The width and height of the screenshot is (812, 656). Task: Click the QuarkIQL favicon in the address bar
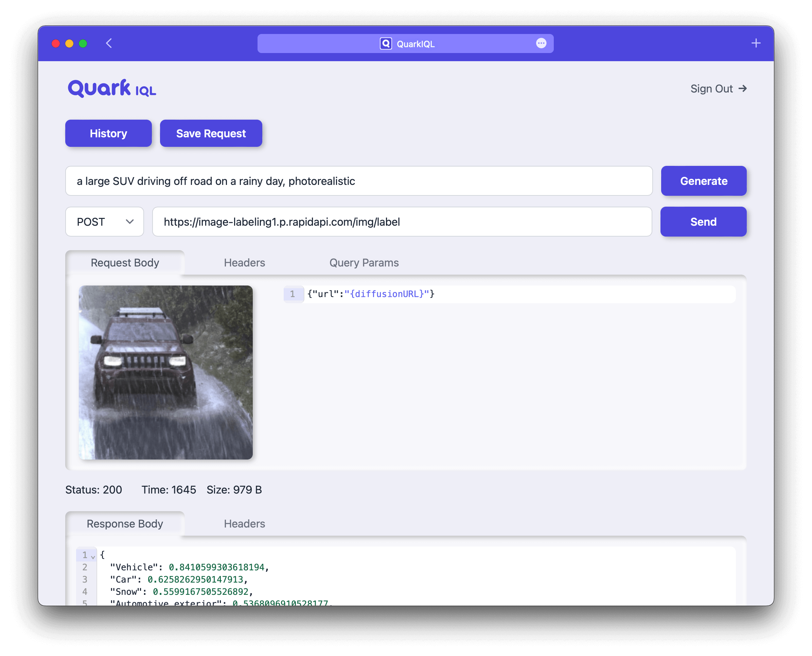coord(386,44)
